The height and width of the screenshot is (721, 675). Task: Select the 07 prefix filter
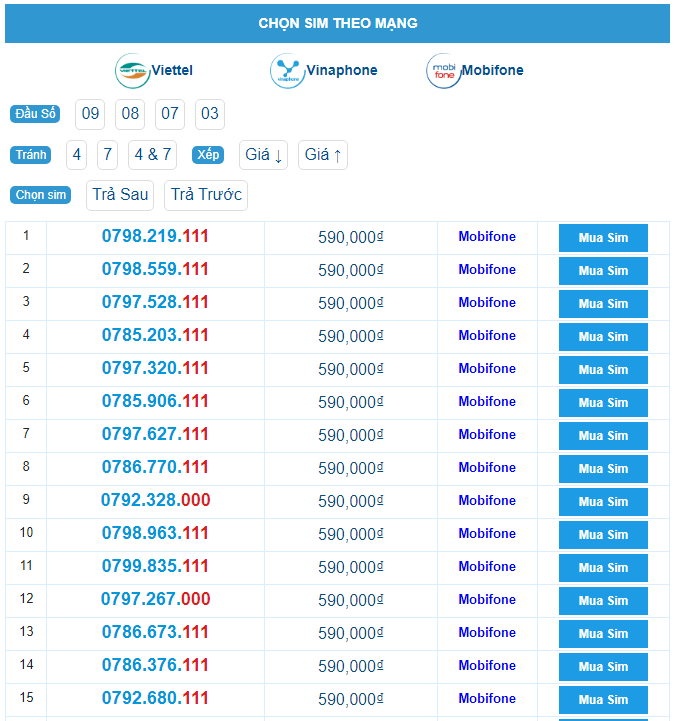point(170,114)
